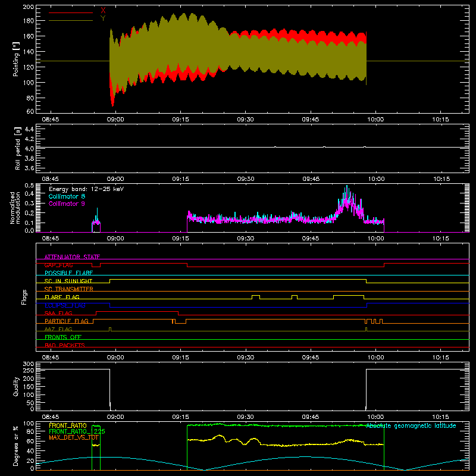Select the 'Normalized modulation' axis title
Screen dimensions: 476x476
point(15,208)
